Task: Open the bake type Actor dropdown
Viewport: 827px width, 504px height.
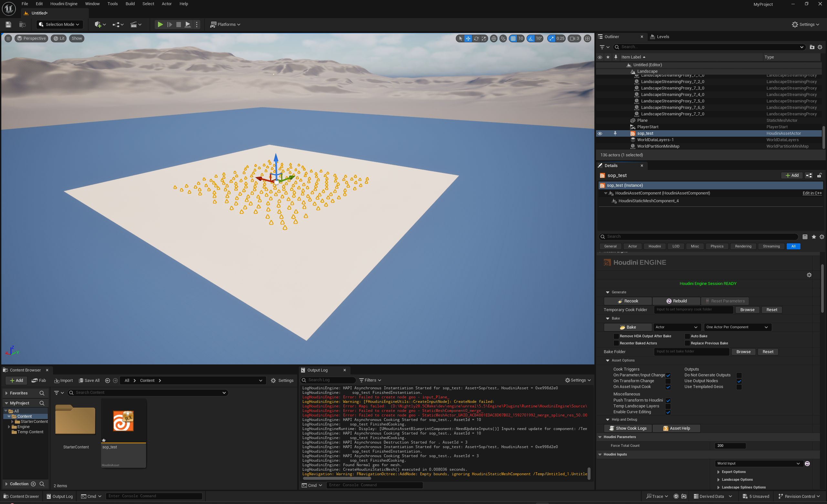Action: tap(676, 327)
